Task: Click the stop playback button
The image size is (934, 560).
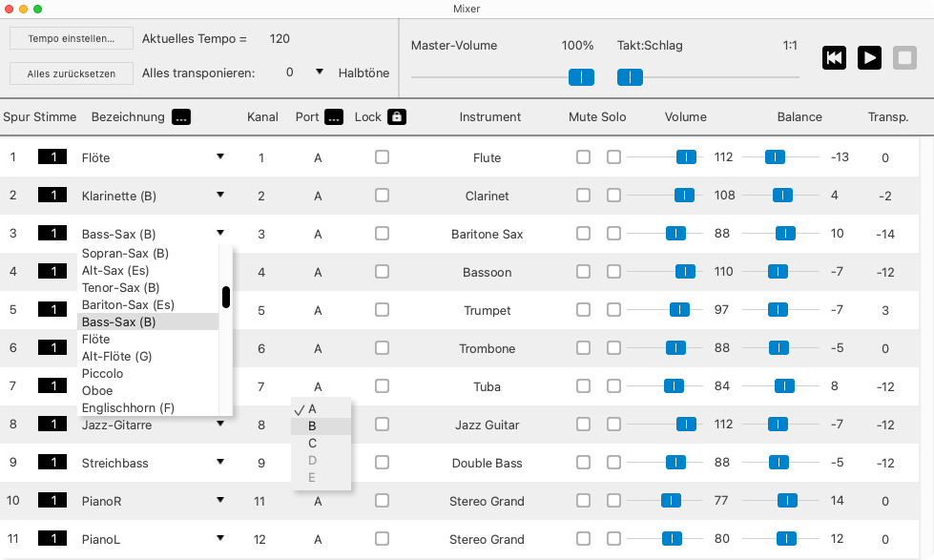Action: pos(904,58)
